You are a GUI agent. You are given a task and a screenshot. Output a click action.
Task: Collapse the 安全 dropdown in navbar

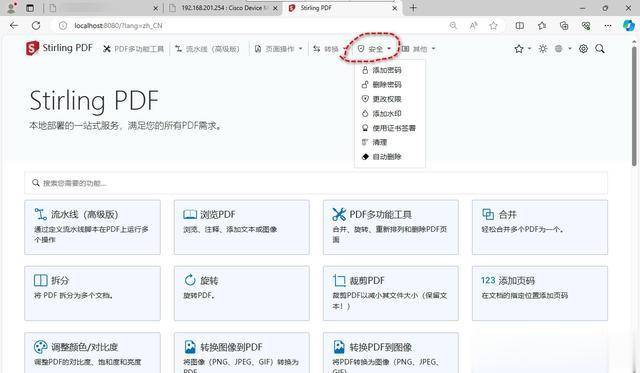pyautogui.click(x=374, y=49)
